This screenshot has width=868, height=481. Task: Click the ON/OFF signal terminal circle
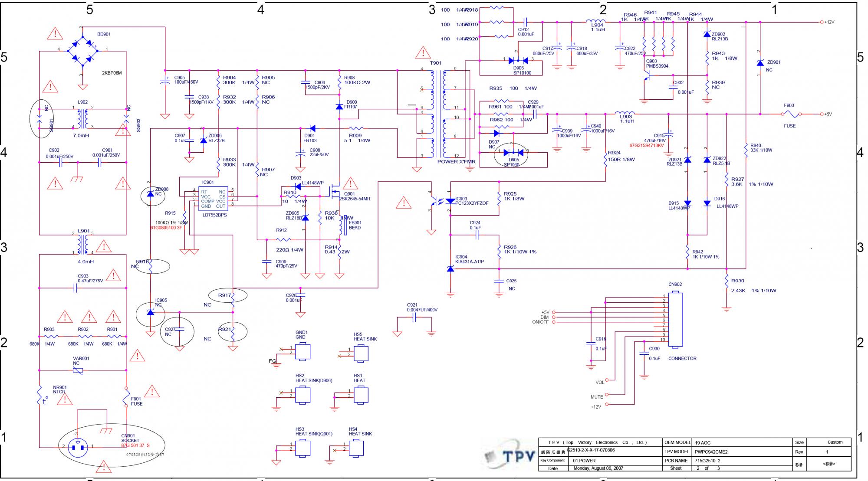pos(553,322)
